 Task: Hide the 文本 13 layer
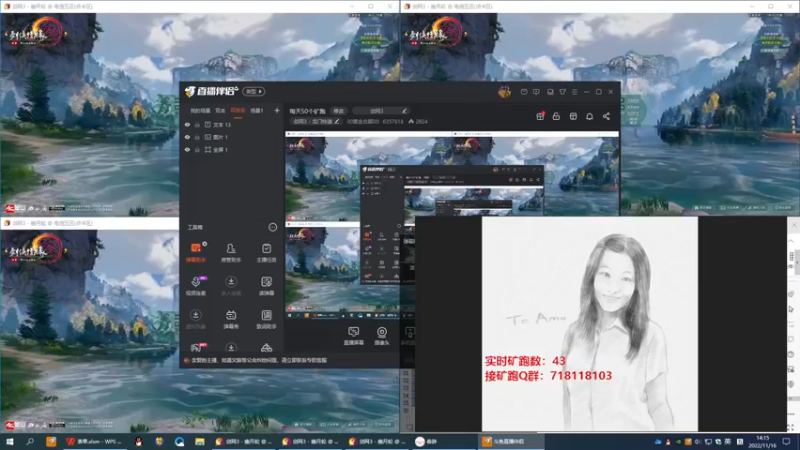pyautogui.click(x=187, y=124)
